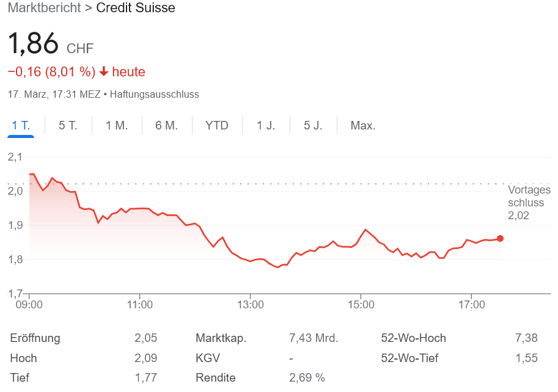Open the 6 M. chart view
Viewport: 558px width, 392px height.
(x=166, y=125)
